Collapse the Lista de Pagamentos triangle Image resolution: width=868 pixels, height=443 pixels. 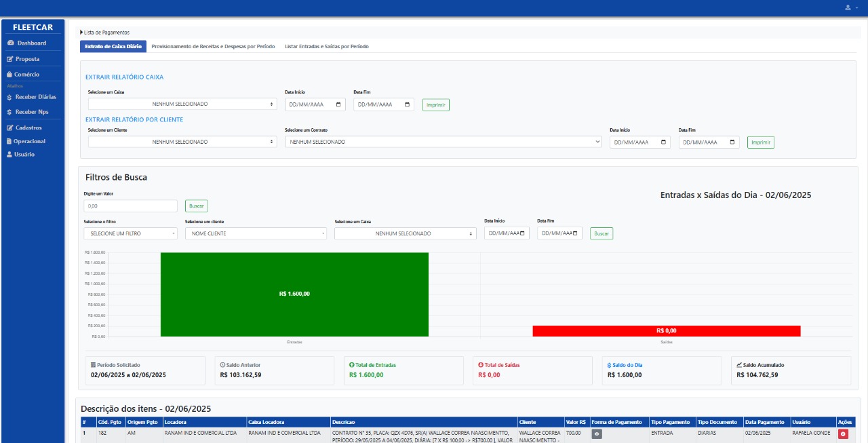(x=81, y=32)
